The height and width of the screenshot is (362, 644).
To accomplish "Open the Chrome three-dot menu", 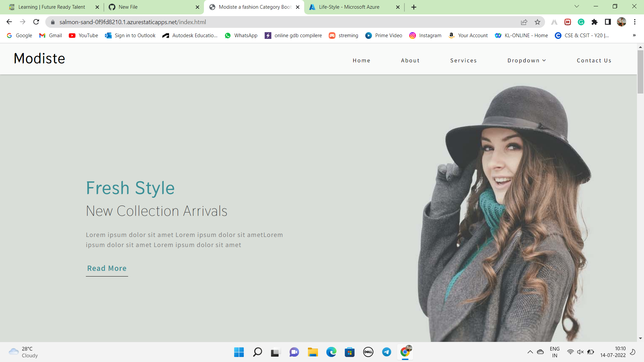I will click(635, 22).
